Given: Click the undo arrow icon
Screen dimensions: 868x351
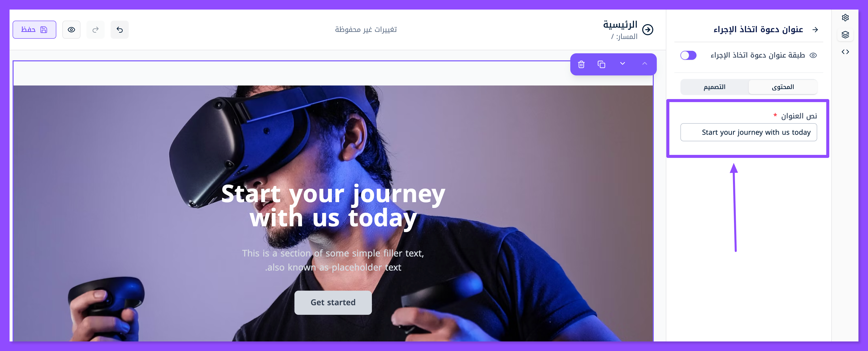Looking at the screenshot, I should pyautogui.click(x=120, y=30).
